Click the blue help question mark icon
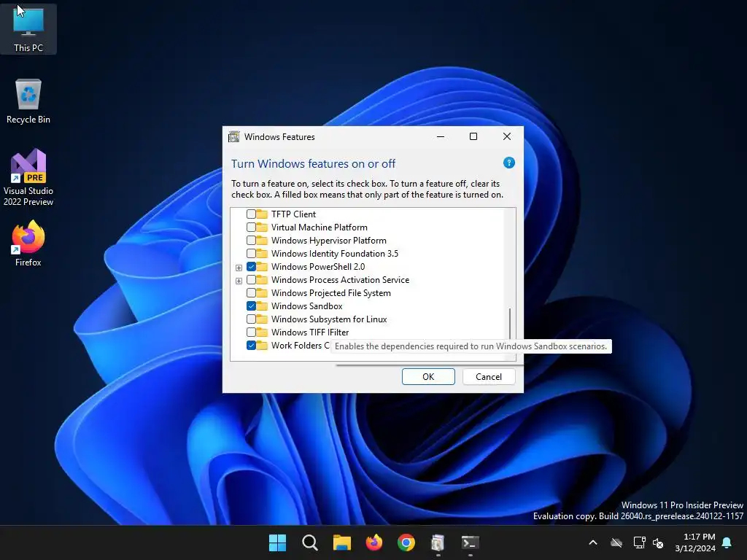The width and height of the screenshot is (747, 560). click(508, 163)
